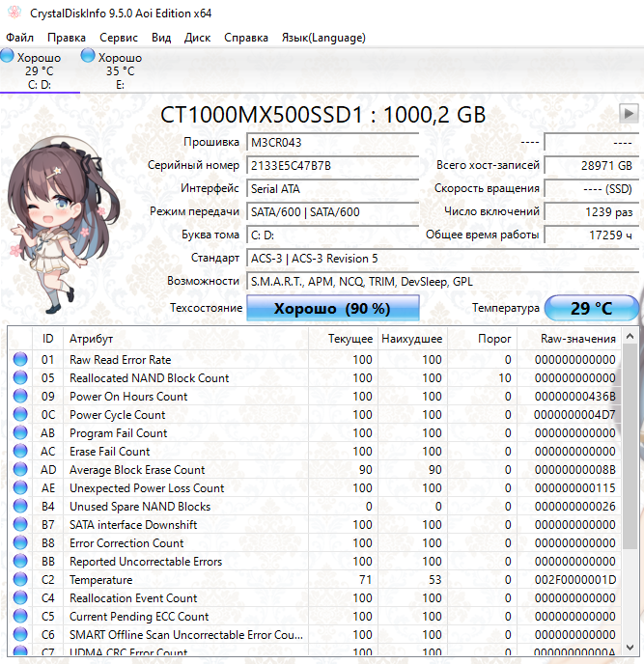This screenshot has height=664, width=644.
Task: Click the 29 °C temperature button
Action: [x=592, y=308]
